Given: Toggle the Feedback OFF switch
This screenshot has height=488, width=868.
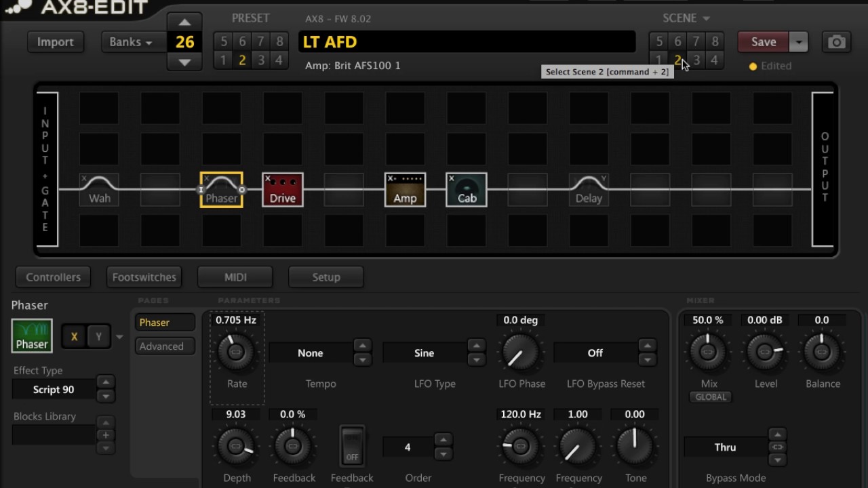Looking at the screenshot, I should point(352,446).
